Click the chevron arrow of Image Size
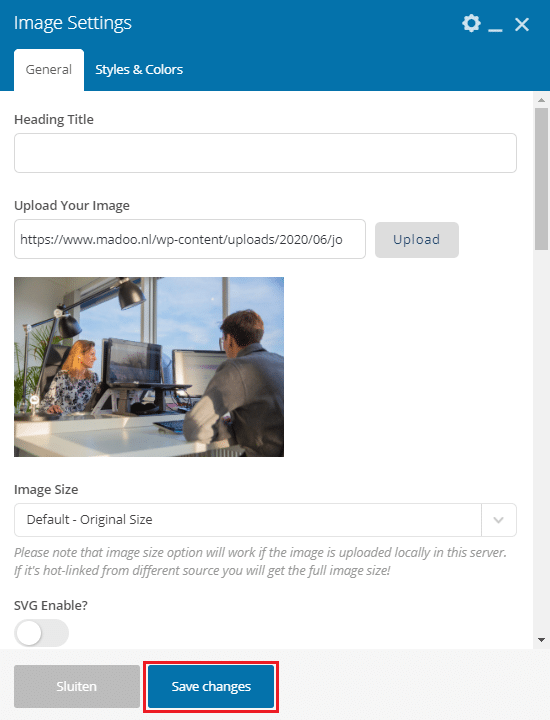550x720 pixels. 499,520
